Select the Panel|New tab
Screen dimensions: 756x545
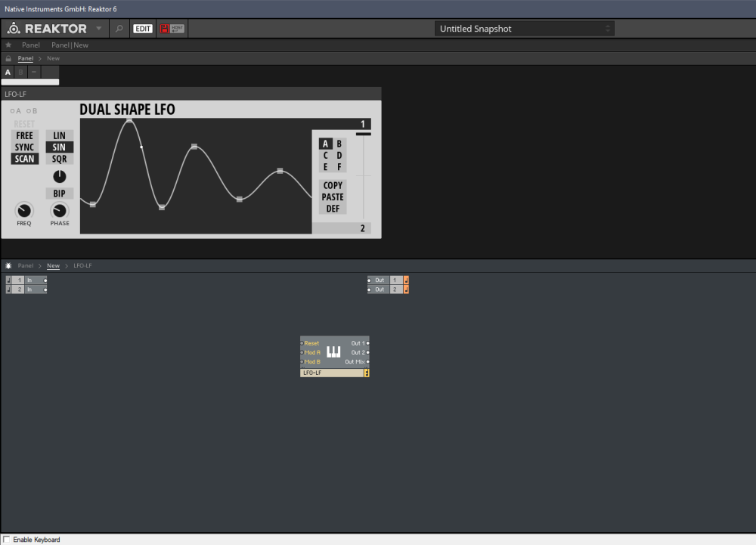[x=70, y=45]
